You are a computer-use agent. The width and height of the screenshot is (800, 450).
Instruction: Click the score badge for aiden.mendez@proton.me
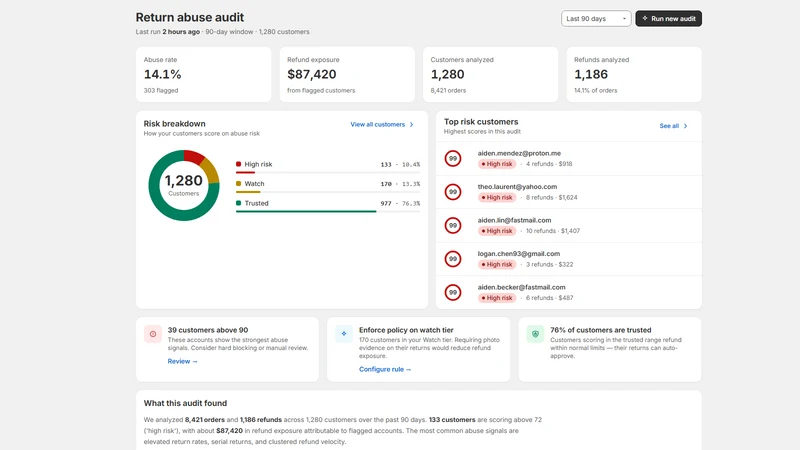453,159
